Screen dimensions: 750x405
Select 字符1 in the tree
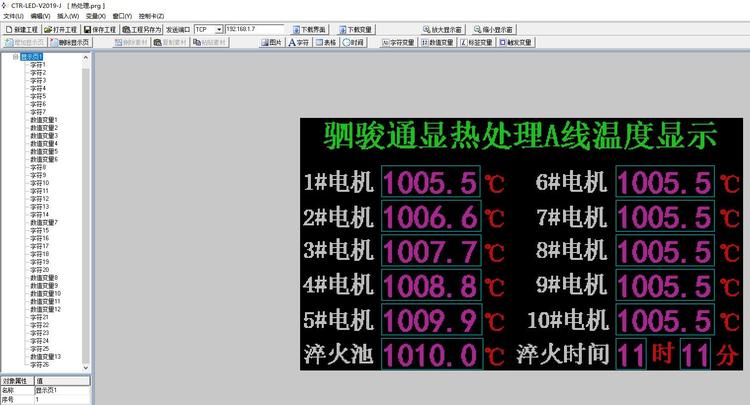38,65
